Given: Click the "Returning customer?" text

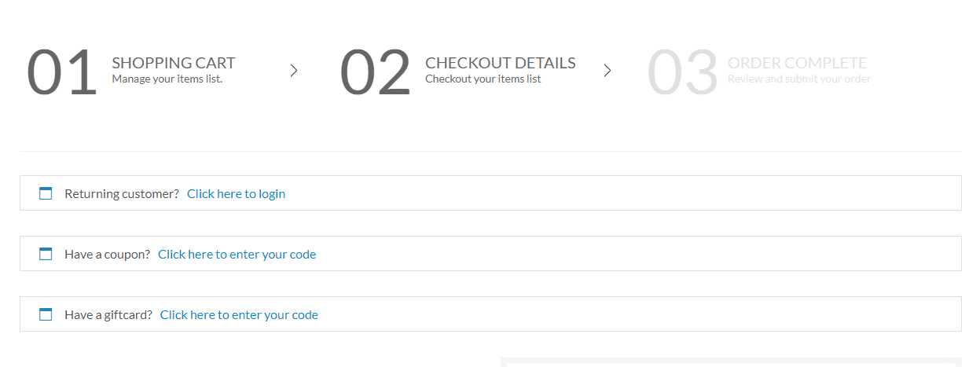Looking at the screenshot, I should [122, 193].
